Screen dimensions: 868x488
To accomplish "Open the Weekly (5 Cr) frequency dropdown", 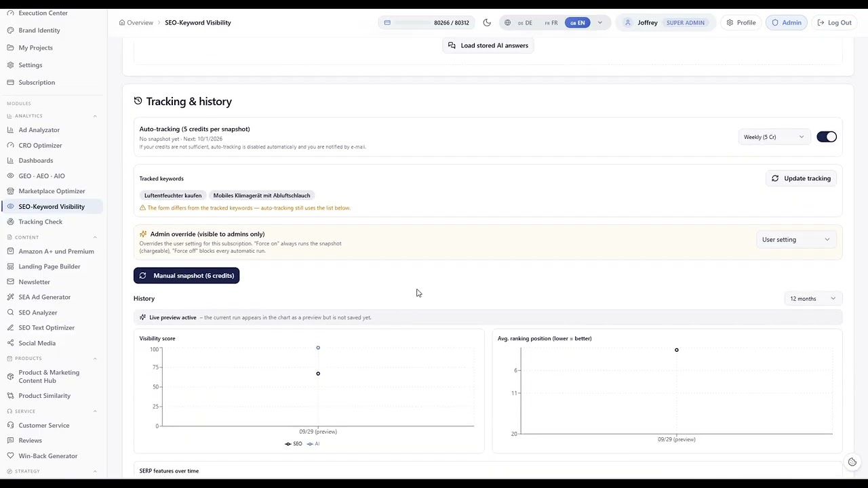I will (774, 137).
